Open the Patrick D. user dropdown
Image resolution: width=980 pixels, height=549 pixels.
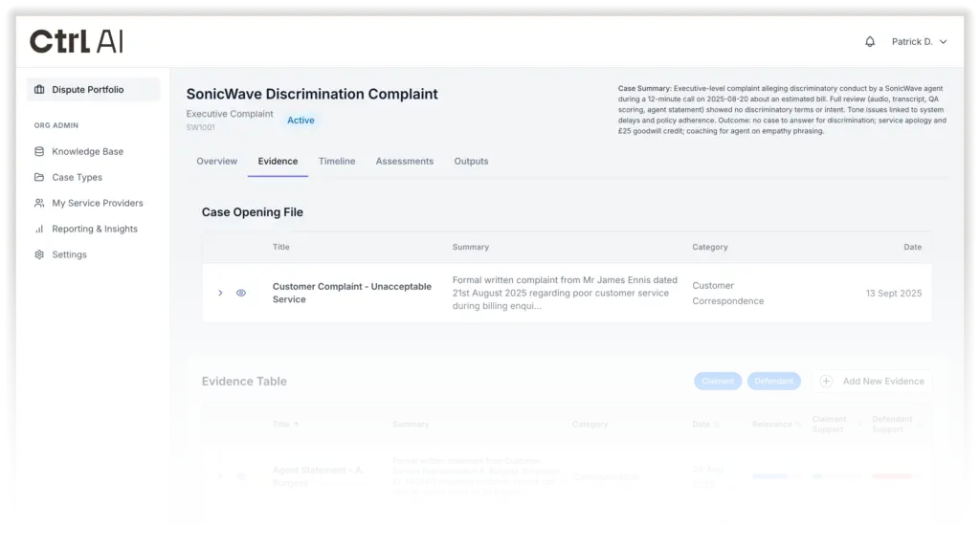tap(919, 42)
